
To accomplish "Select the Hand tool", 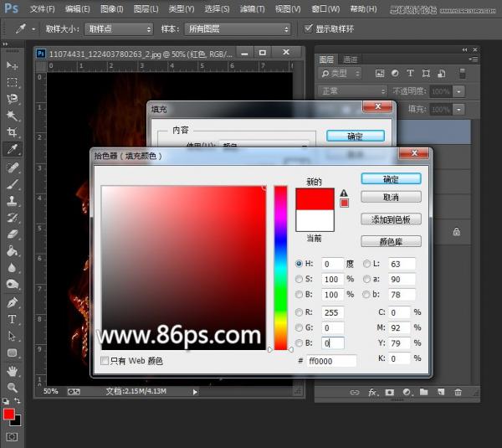I will click(12, 371).
